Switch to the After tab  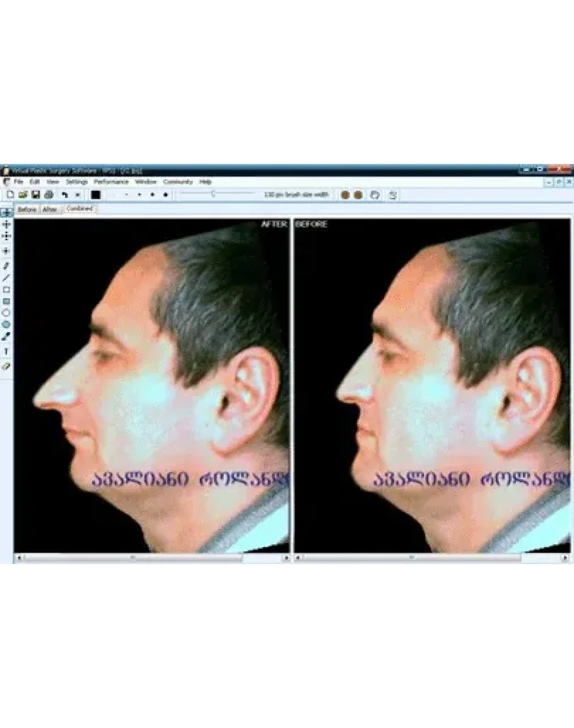(50, 210)
